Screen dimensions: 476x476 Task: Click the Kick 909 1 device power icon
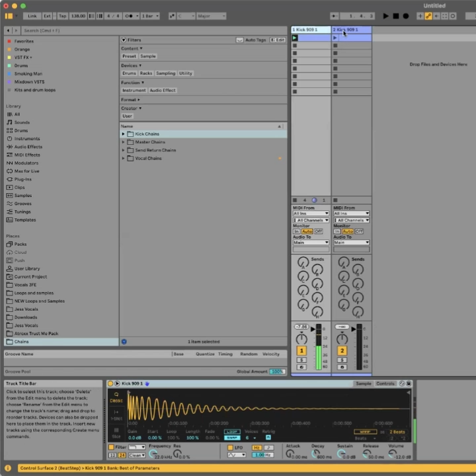[110, 383]
